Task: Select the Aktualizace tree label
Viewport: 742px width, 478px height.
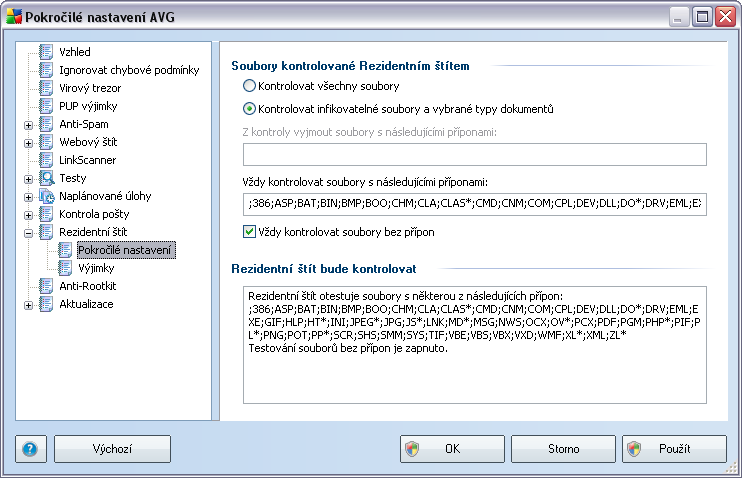Action: click(86, 304)
